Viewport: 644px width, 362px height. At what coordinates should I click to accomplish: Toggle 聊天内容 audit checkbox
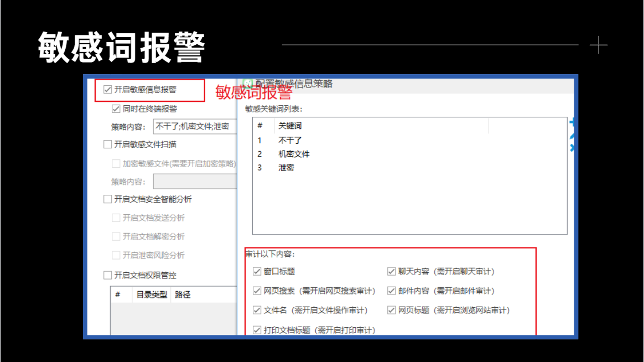coord(391,271)
